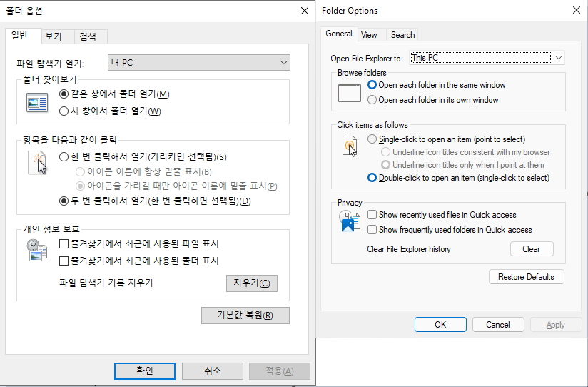
Task: Click the window icon beside Browse folders options
Action: (350, 93)
